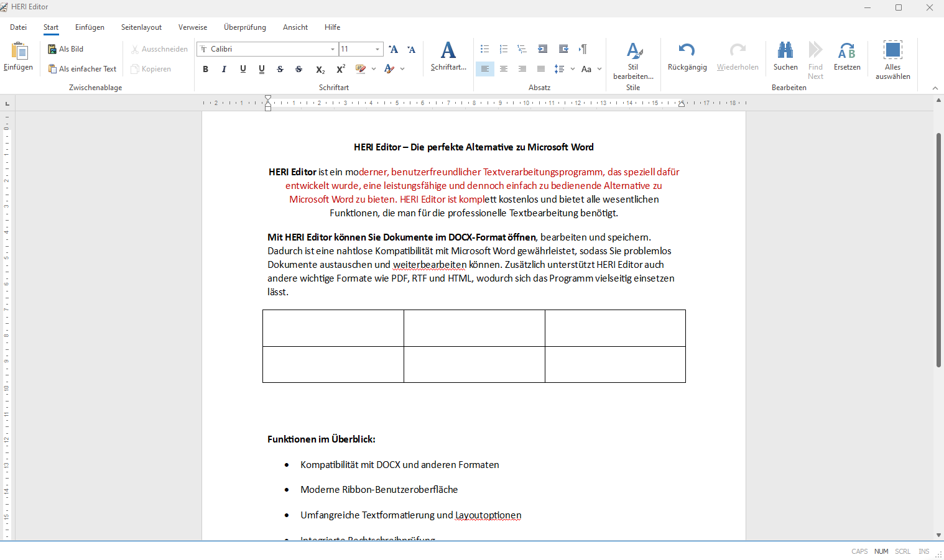Open Stil bearbeiten... styles button

(x=633, y=61)
